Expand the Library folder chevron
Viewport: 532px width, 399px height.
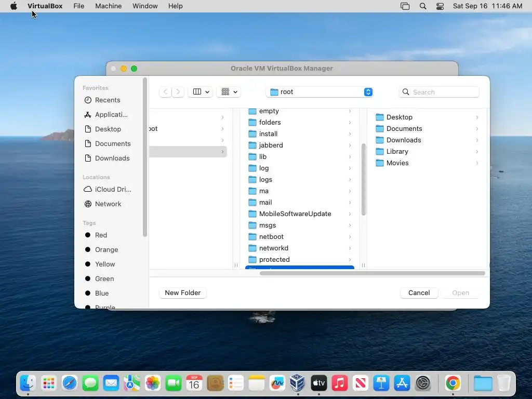(x=477, y=152)
